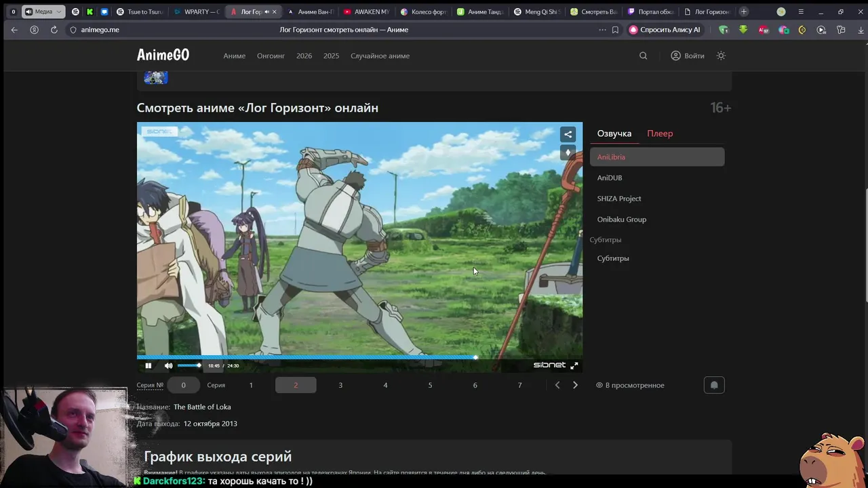Switch to the Портал обжа Twitch tab

651,12
